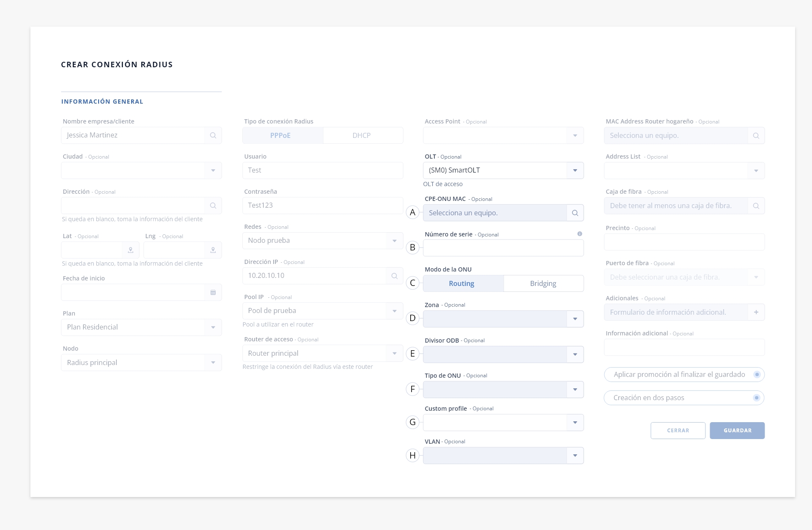Open the Plan Residencial dropdown
812x530 pixels.
141,327
